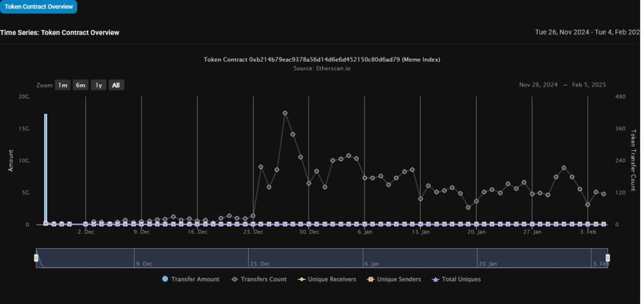The width and height of the screenshot is (644, 304).
Task: Toggle Total Uniques legend item
Action: [460, 279]
